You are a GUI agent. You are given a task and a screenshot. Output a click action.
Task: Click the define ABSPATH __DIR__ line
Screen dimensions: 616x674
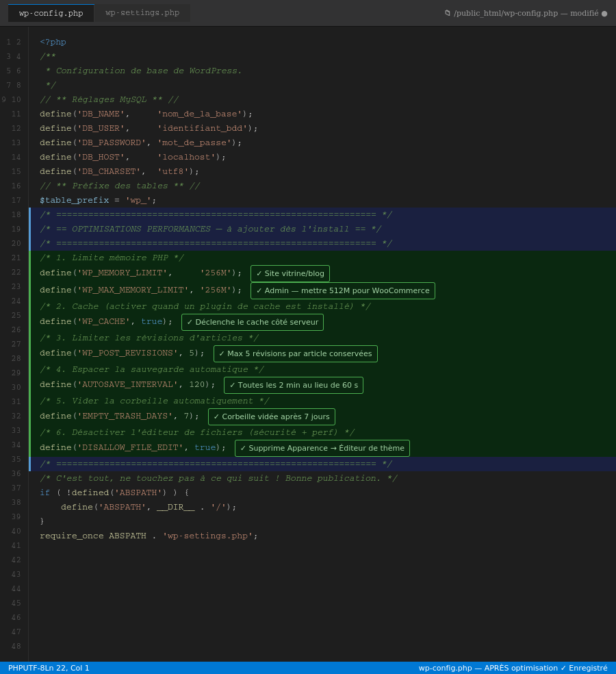click(x=149, y=508)
